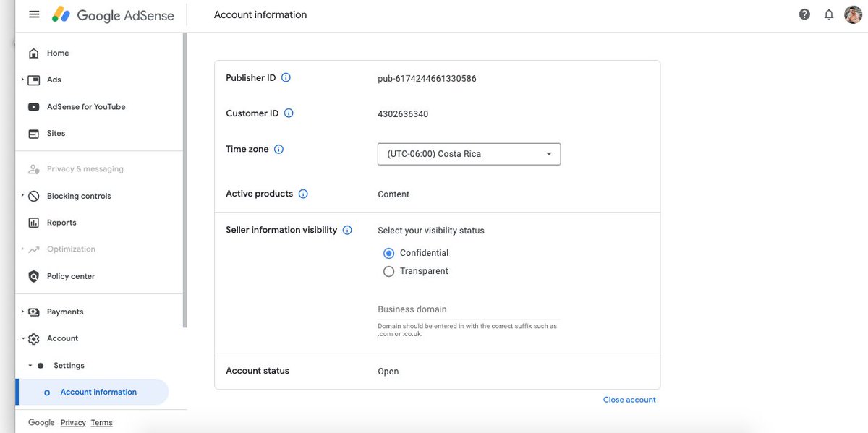Open the Help question mark icon
The width and height of the screenshot is (868, 433).
pos(804,14)
